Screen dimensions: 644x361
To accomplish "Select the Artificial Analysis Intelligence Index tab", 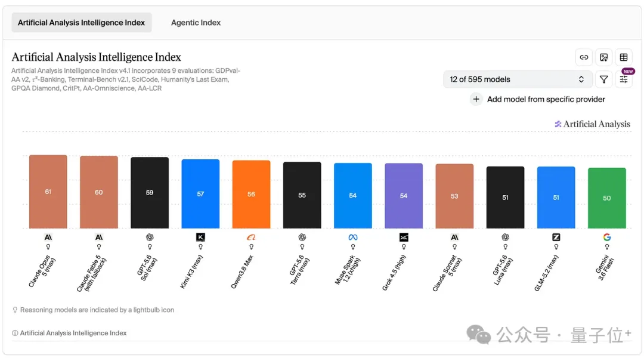I will point(81,23).
